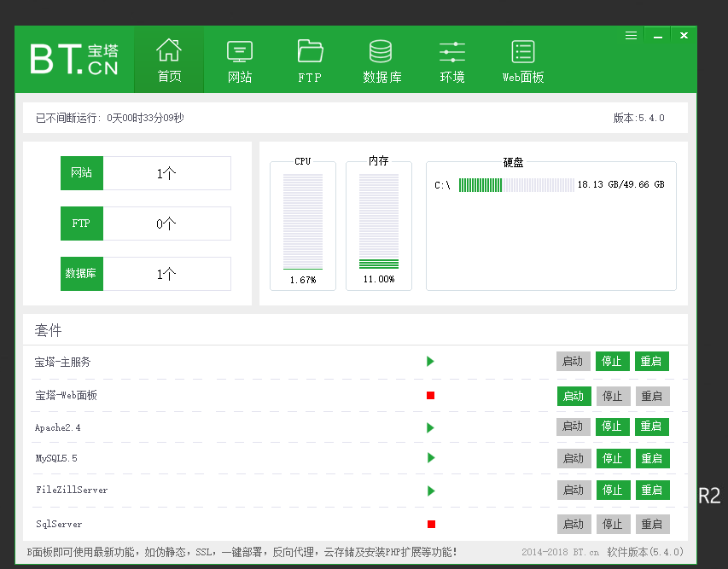Viewport: 728px width, 569px height.
Task: Restart the FileZillServer service
Action: tap(652, 491)
